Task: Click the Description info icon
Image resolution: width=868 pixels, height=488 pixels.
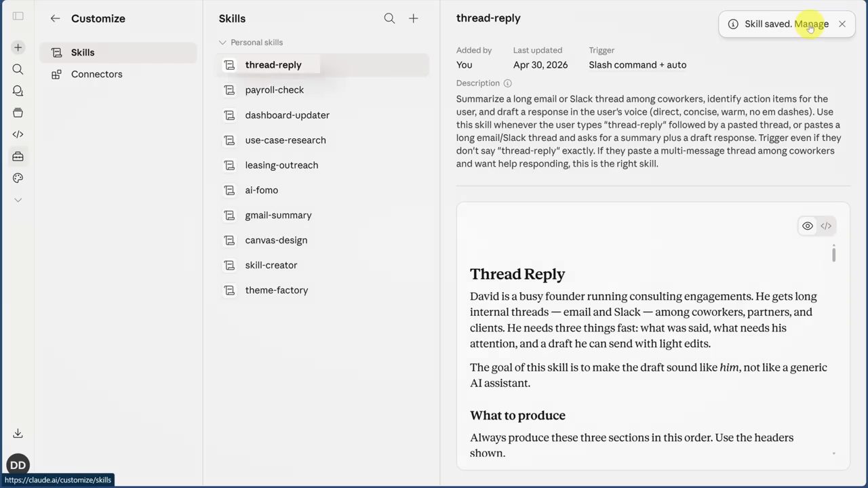Action: pyautogui.click(x=507, y=83)
